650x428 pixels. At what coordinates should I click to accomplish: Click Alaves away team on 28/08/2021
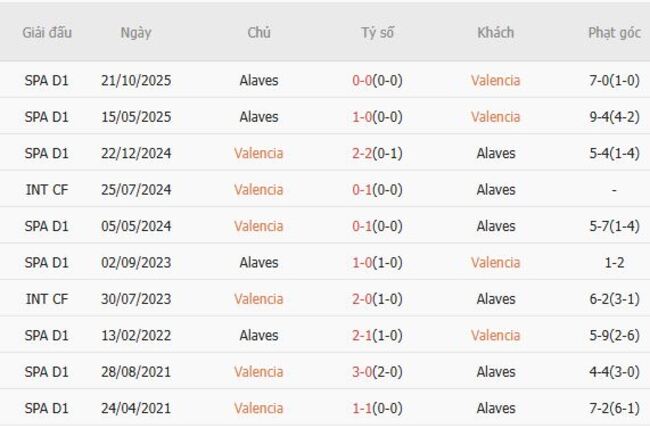point(495,372)
